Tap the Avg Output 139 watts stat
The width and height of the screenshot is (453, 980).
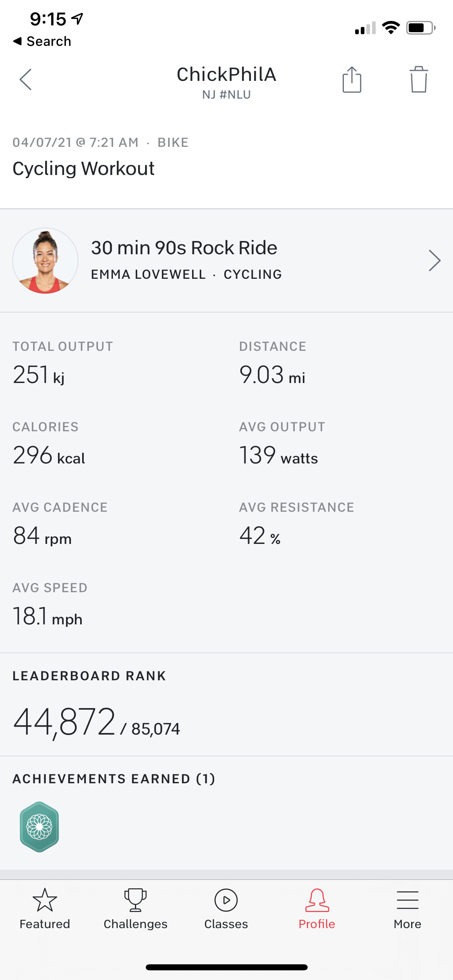tap(279, 455)
